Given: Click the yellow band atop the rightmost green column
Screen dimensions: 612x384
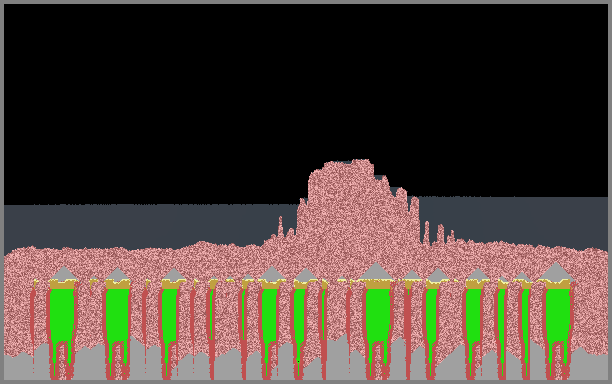Looking at the screenshot, I should point(558,284).
